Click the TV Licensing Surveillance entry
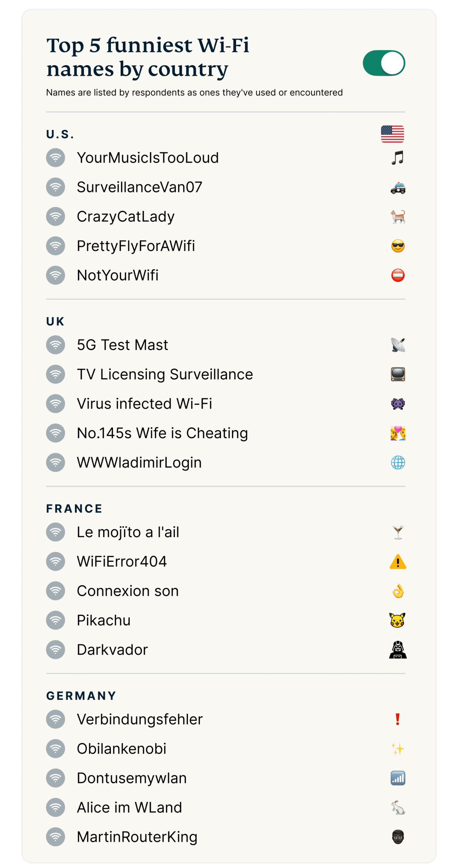Viewport: 458px width, 868px height. 165,374
